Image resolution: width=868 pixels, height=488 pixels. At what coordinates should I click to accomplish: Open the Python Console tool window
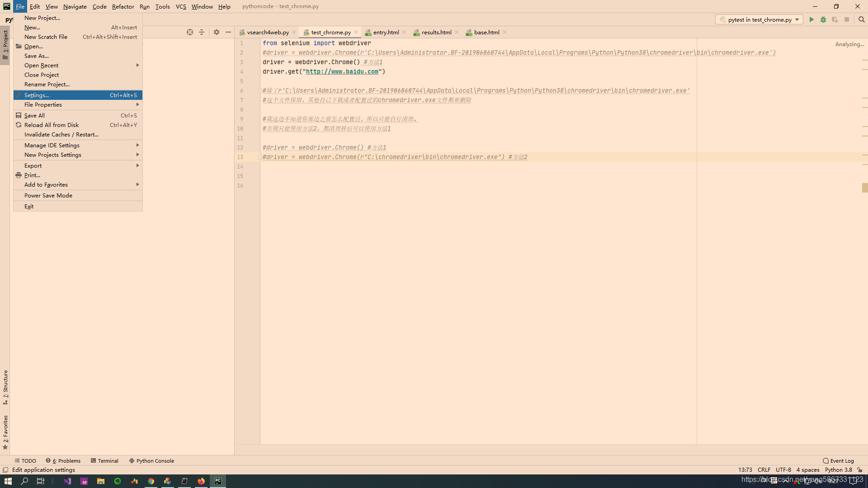pyautogui.click(x=151, y=461)
